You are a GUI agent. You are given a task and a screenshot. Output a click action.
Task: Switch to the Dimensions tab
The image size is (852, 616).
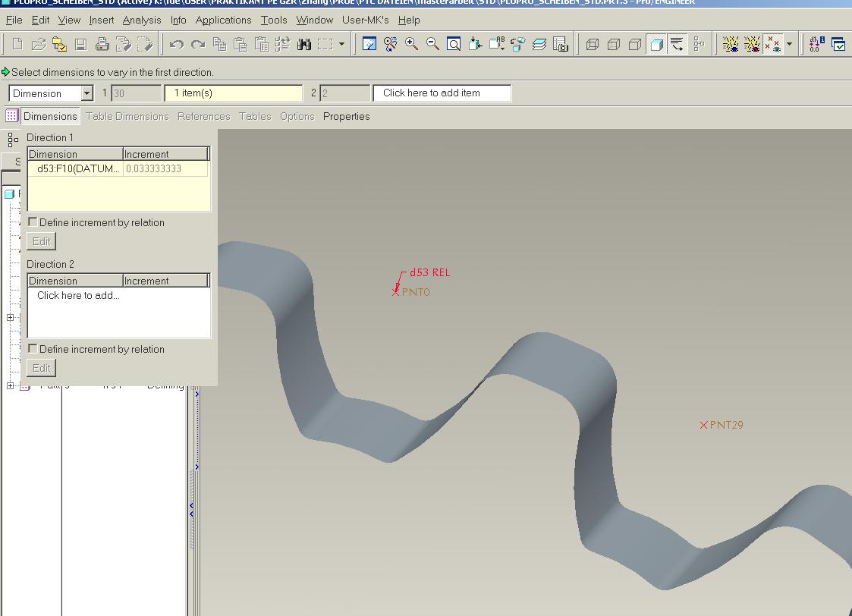pos(50,116)
